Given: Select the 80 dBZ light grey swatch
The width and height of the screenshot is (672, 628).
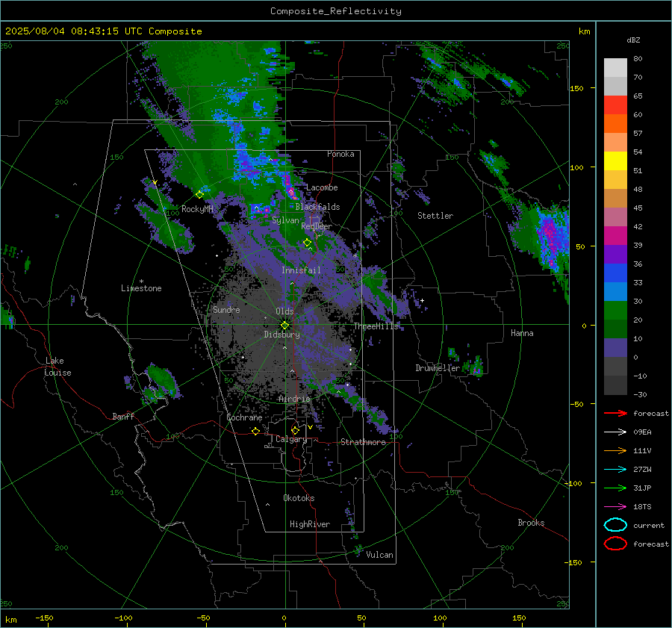Looking at the screenshot, I should click(615, 67).
